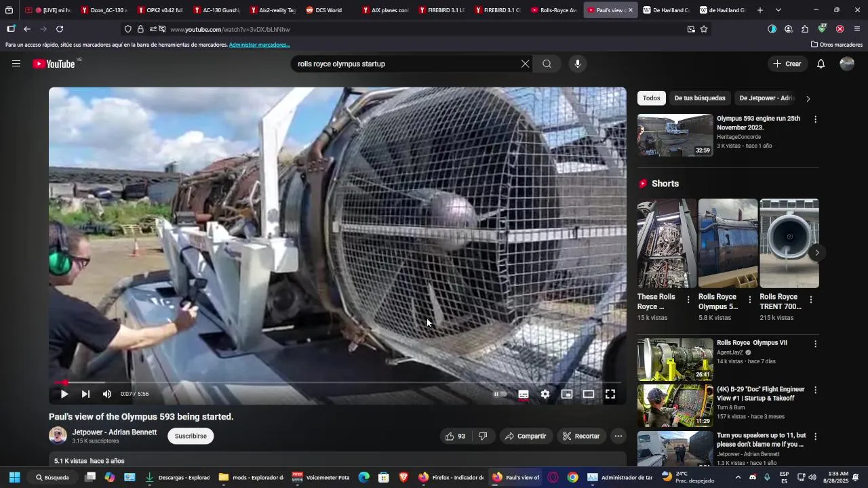Open B-29 Doc Flight Engineer video
The height and width of the screenshot is (488, 868).
point(675,406)
